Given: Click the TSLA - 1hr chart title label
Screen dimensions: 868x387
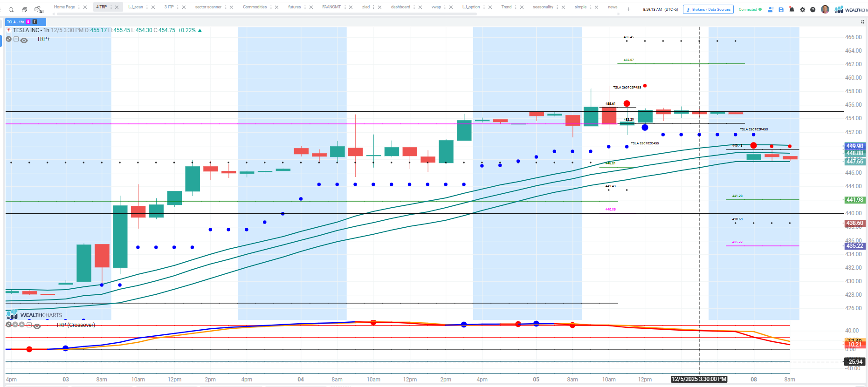Looking at the screenshot, I should click(x=15, y=22).
